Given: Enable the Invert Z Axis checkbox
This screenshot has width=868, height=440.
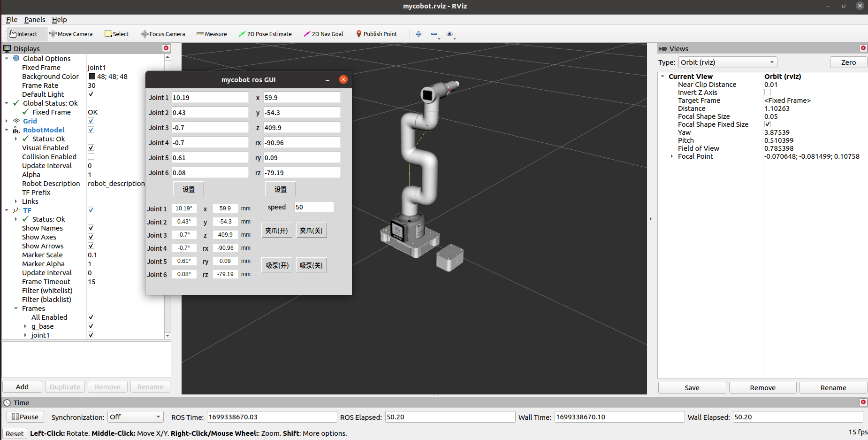Looking at the screenshot, I should [768, 92].
